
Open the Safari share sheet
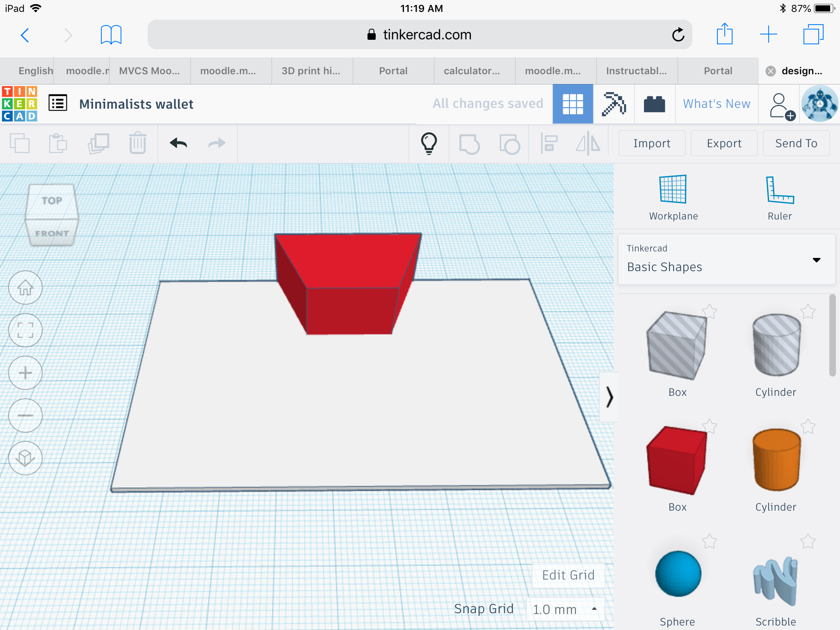click(724, 34)
